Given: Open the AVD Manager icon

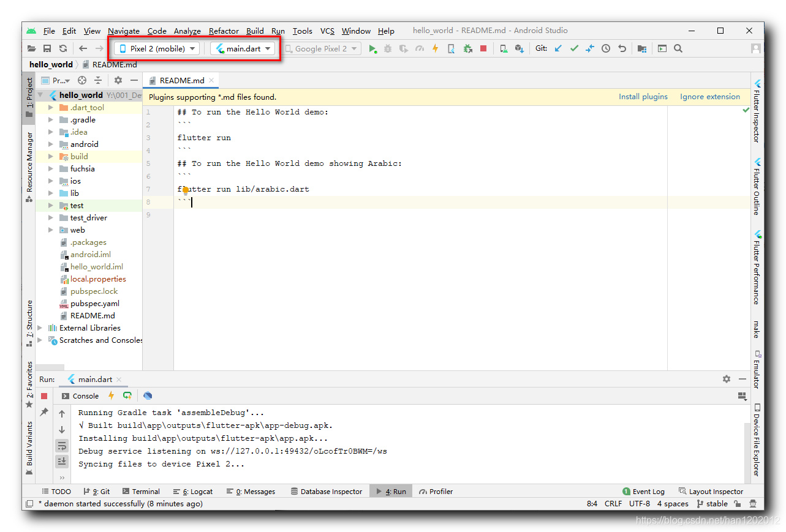Looking at the screenshot, I should 503,48.
